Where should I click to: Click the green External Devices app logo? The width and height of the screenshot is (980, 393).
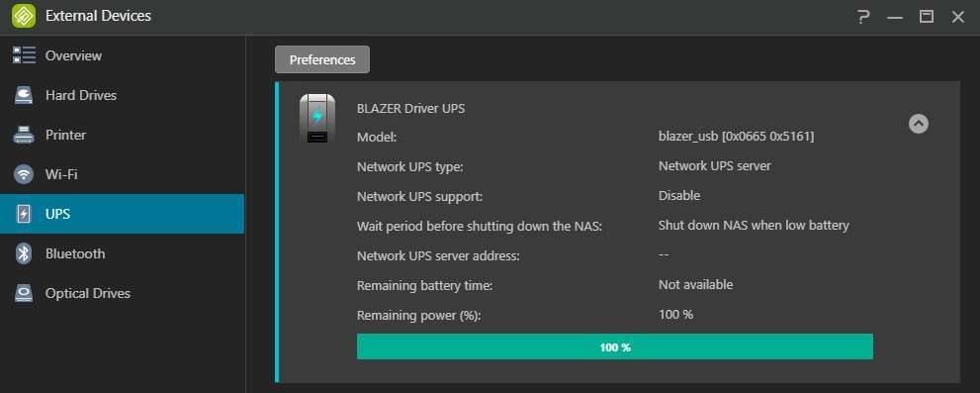pyautogui.click(x=24, y=16)
